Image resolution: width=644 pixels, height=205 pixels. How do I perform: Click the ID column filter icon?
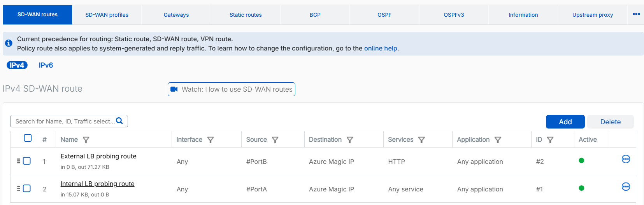[x=550, y=140]
